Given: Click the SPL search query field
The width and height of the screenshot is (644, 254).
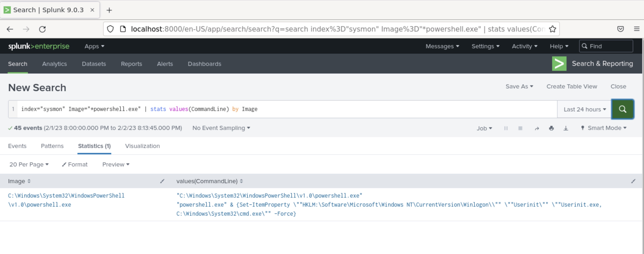Looking at the screenshot, I should click(x=287, y=109).
